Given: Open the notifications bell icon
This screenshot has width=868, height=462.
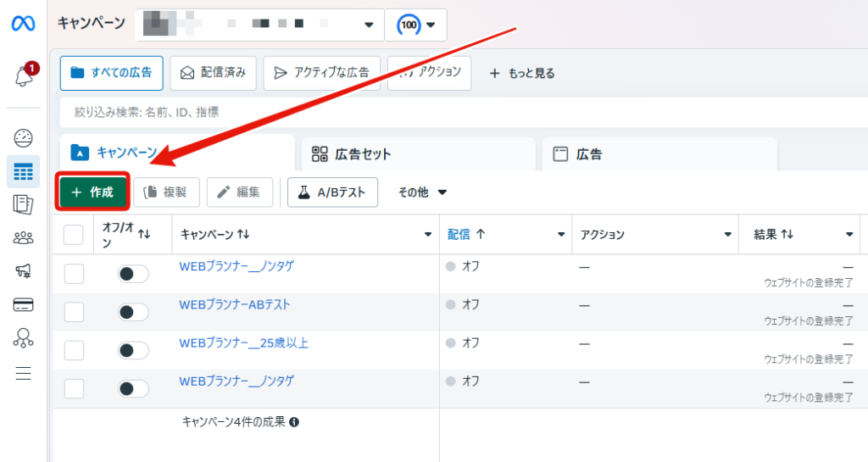Looking at the screenshot, I should 24,75.
